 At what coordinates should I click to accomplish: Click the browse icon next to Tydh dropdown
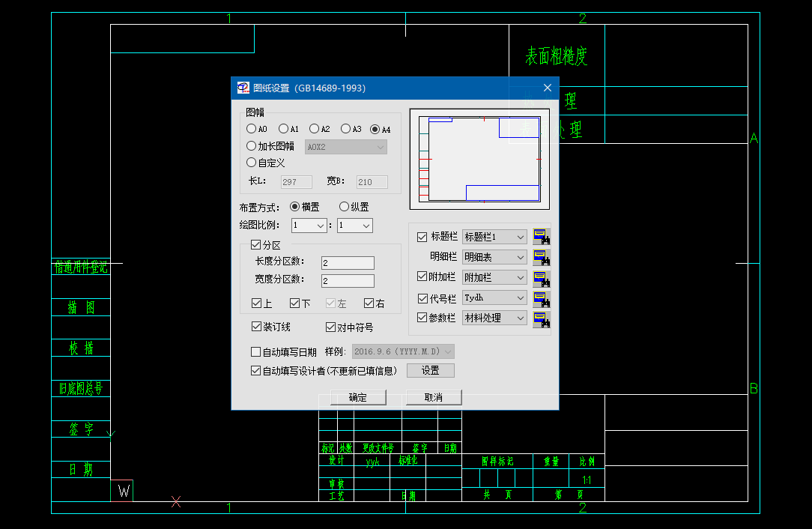[541, 298]
